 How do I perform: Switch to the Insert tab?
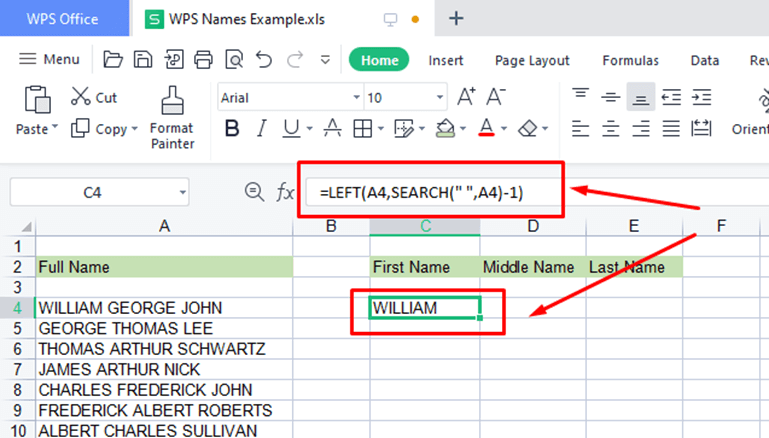pos(446,60)
